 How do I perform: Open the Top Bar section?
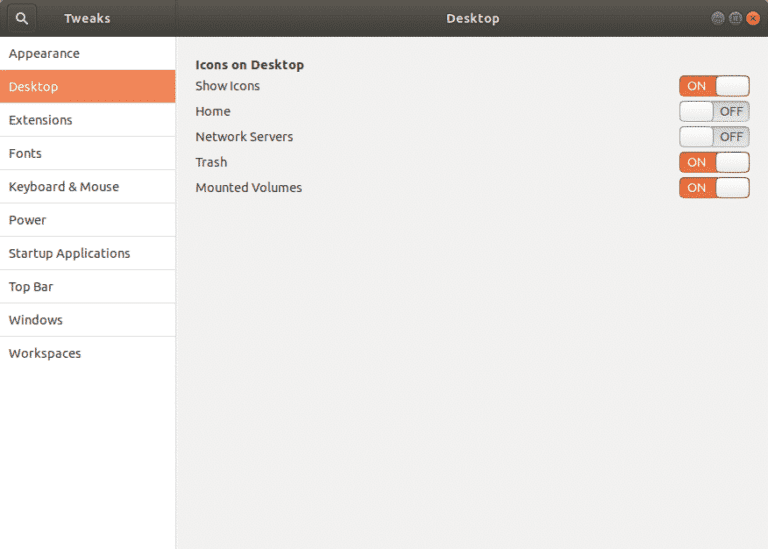click(88, 286)
